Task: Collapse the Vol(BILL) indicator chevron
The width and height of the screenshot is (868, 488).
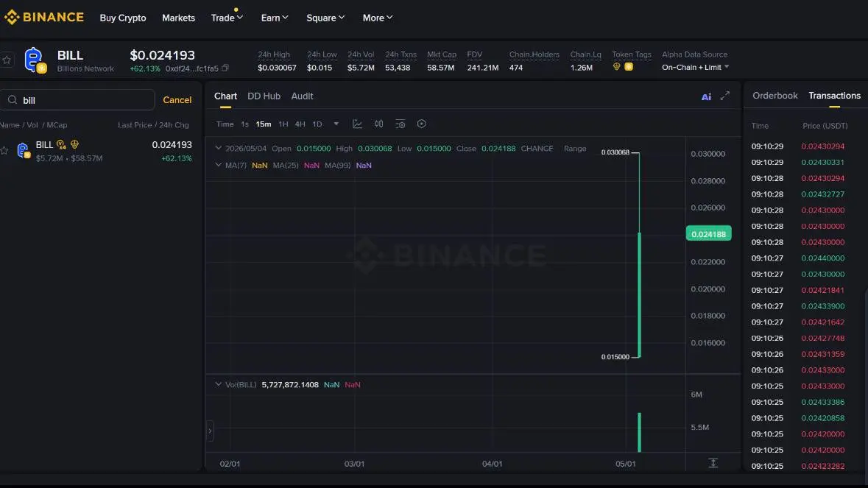Action: pos(218,384)
